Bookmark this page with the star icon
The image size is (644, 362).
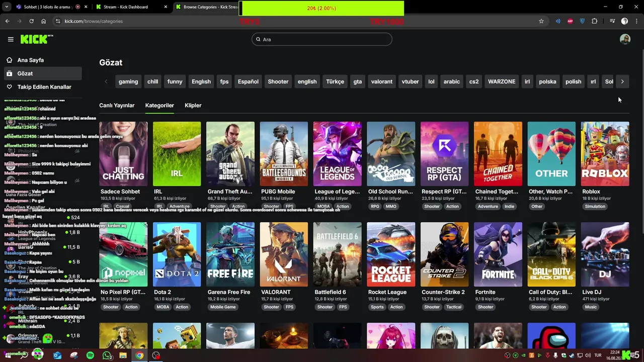click(x=541, y=21)
